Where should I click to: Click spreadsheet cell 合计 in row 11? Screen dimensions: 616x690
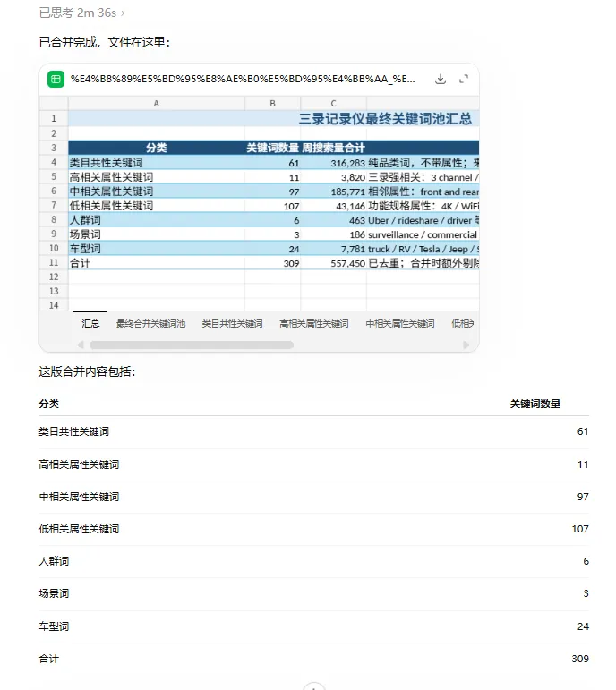[x=157, y=263]
